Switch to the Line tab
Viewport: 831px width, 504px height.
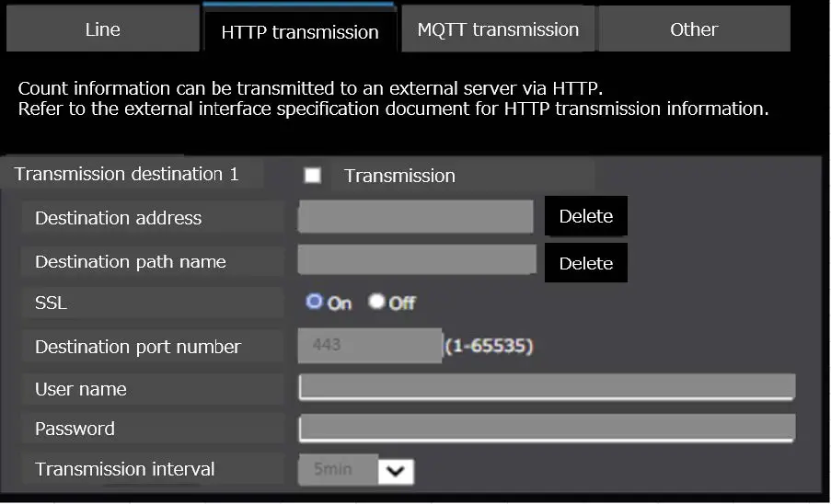(103, 29)
